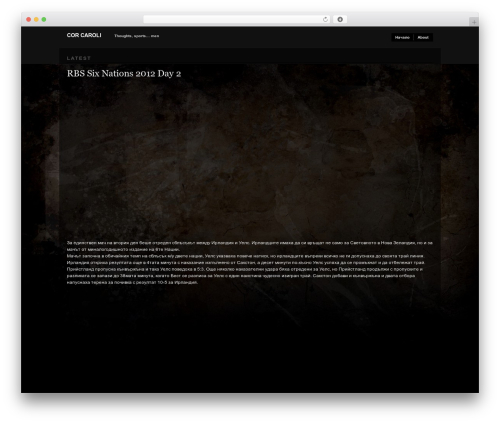Click the browser address bar field
The image size is (500, 423).
pyautogui.click(x=237, y=20)
